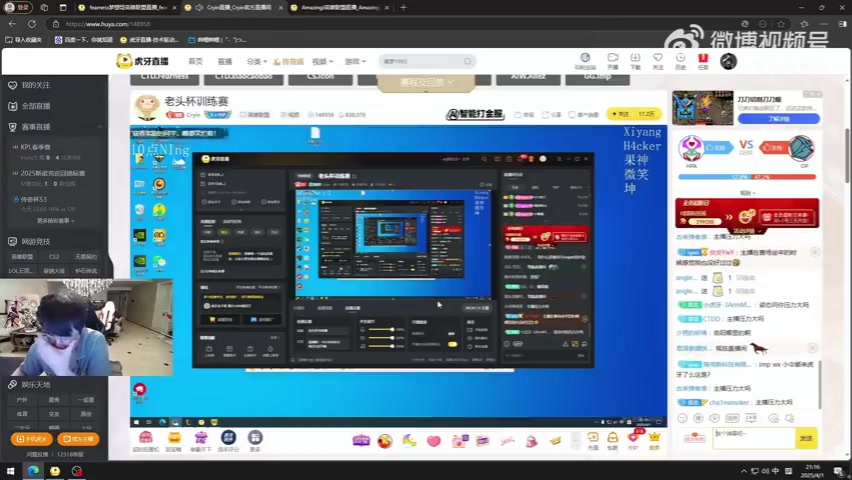Image resolution: width=852 pixels, height=480 pixels.
Task: Open the 首页 home tab
Action: pyautogui.click(x=195, y=62)
